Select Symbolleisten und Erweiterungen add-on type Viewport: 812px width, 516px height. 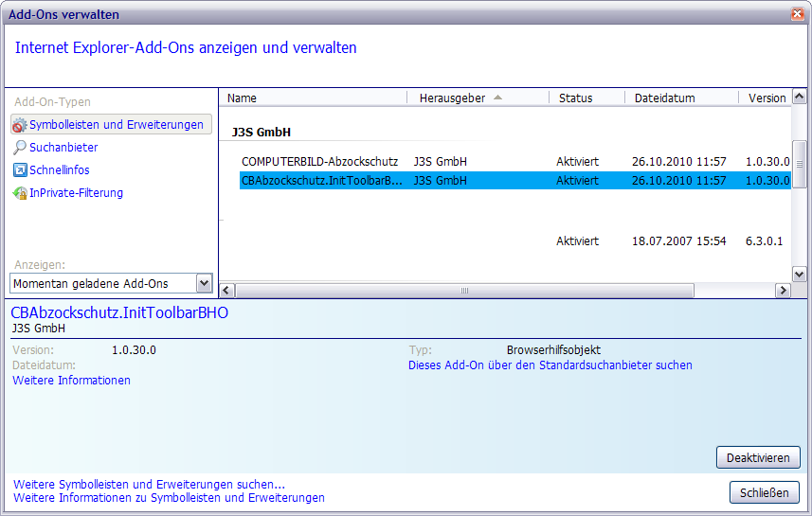click(111, 125)
